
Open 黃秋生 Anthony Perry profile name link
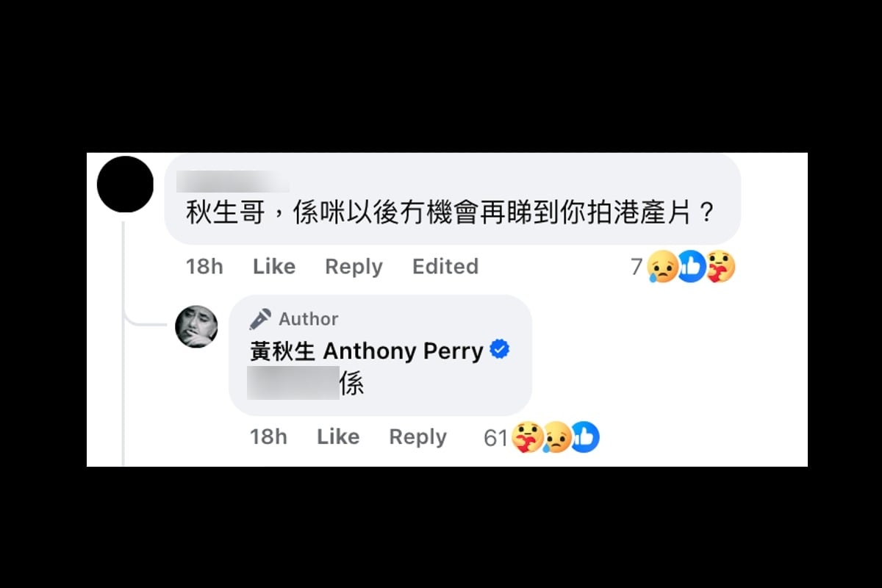click(x=367, y=351)
